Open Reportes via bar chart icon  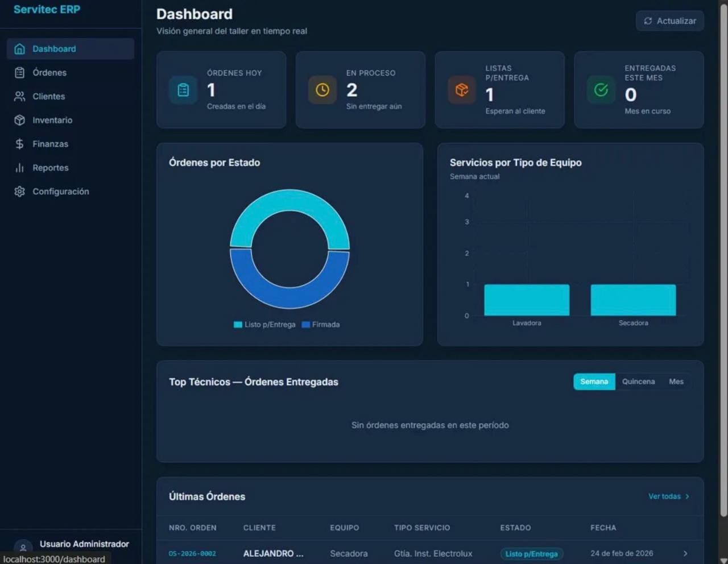(x=19, y=168)
